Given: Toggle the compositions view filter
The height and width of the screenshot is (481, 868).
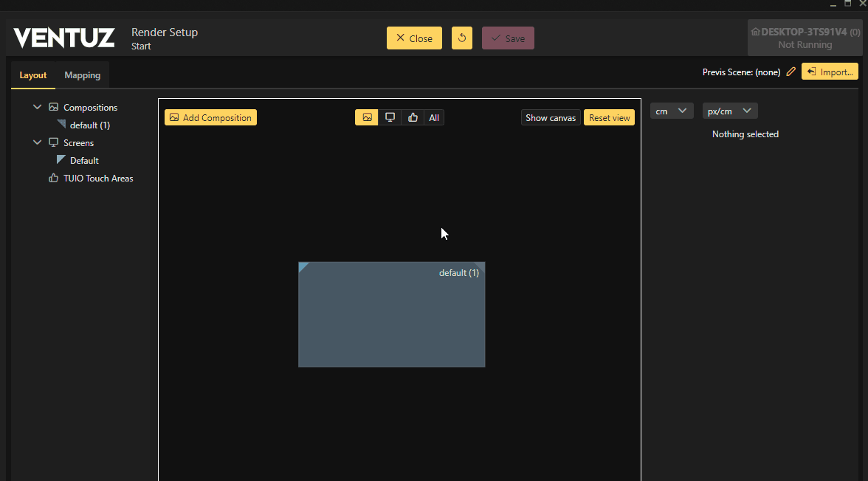Looking at the screenshot, I should pyautogui.click(x=367, y=117).
